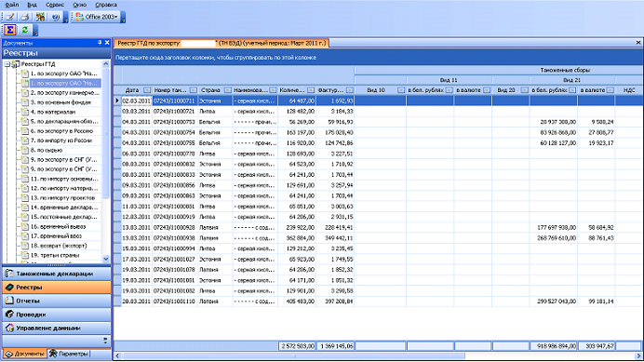Switch to the Параметры bottom tab
This screenshot has height=362, width=644.
pyautogui.click(x=69, y=354)
